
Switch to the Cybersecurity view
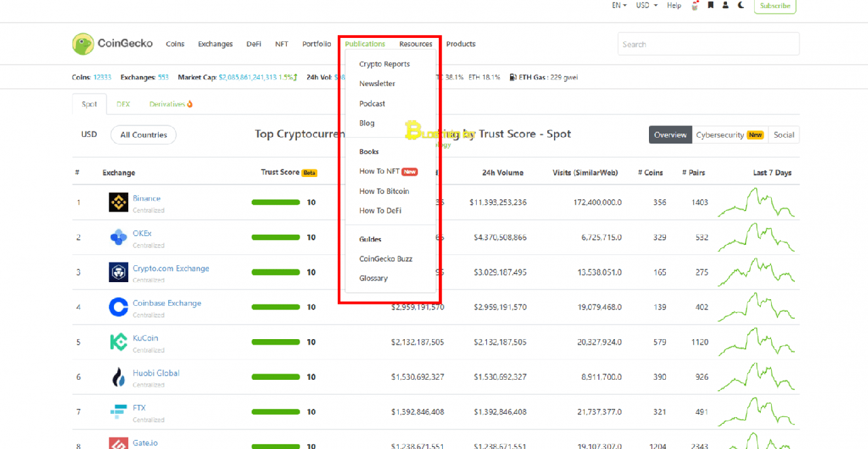click(x=721, y=135)
